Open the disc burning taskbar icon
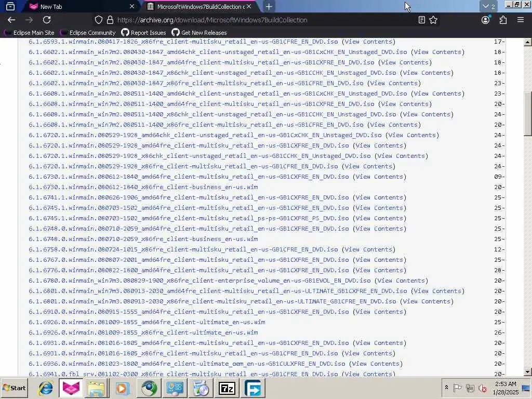Image resolution: width=532 pixels, height=399 pixels. point(201,388)
